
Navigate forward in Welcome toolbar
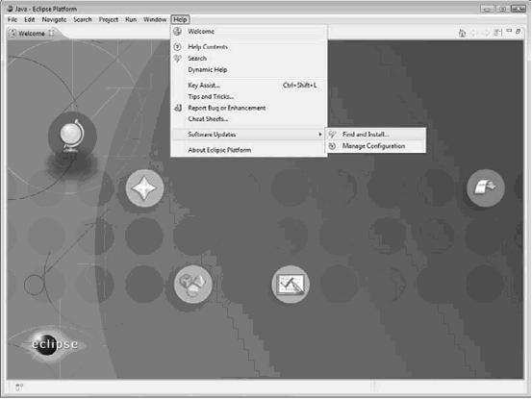pos(486,33)
